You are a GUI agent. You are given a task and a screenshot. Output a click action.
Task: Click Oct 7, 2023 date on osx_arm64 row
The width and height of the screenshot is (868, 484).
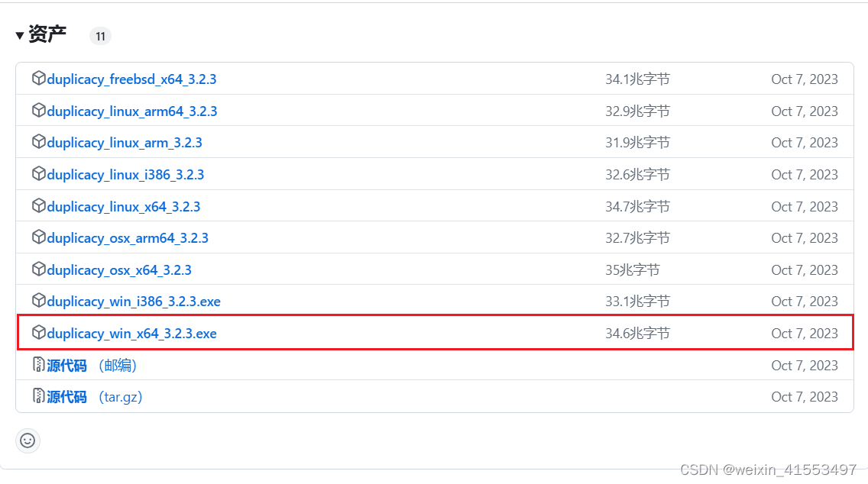point(805,238)
